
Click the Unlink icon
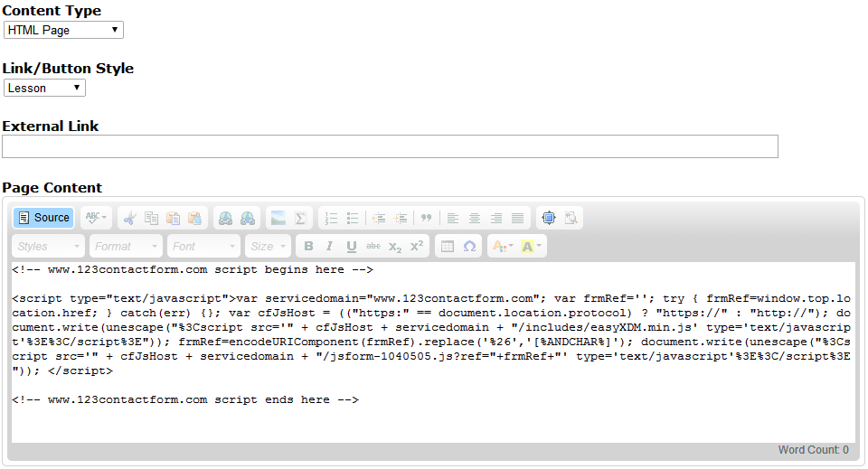248,218
